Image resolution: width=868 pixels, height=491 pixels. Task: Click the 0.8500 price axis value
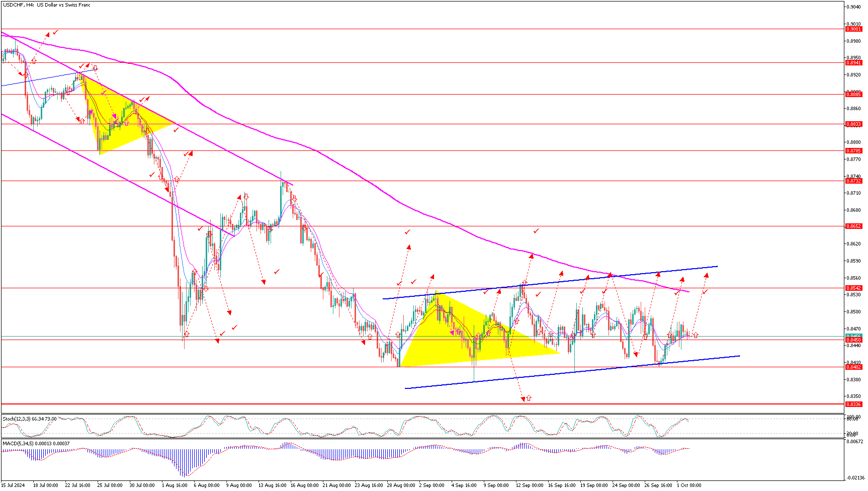tap(854, 312)
